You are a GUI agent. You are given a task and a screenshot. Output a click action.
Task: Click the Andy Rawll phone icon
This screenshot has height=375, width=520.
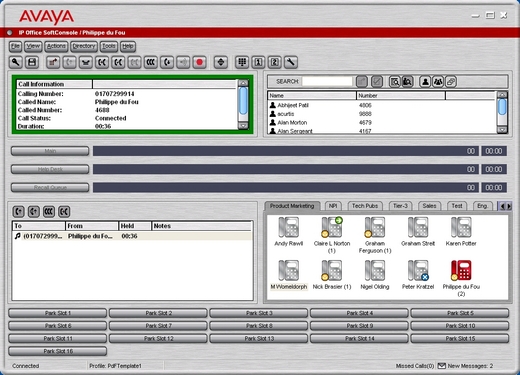(289, 227)
